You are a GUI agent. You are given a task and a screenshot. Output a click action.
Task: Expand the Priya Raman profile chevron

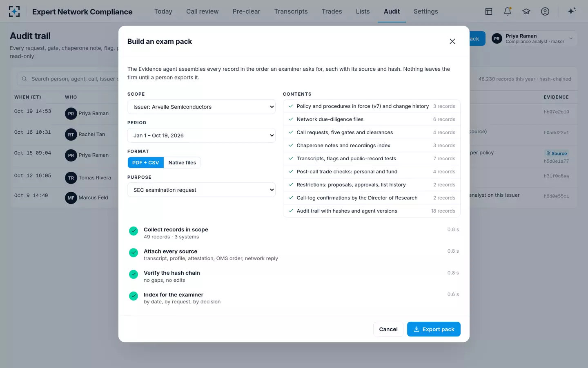point(571,39)
